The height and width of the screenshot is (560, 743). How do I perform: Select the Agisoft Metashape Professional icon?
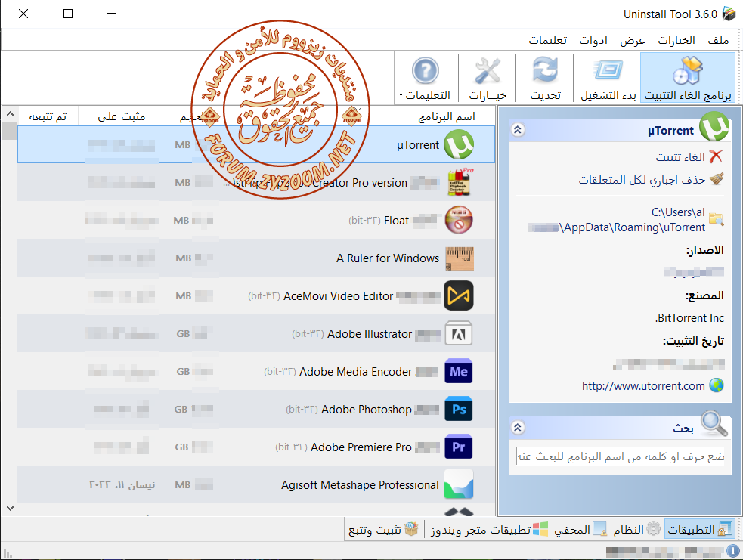tap(459, 484)
